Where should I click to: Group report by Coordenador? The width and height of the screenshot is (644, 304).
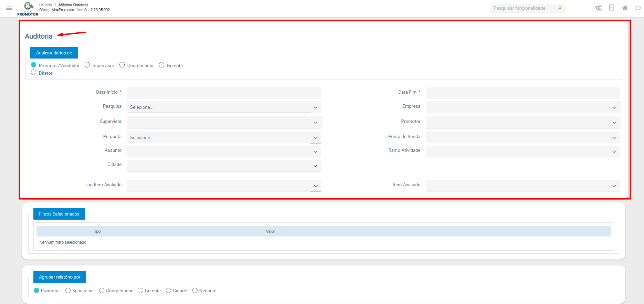pyautogui.click(x=102, y=291)
